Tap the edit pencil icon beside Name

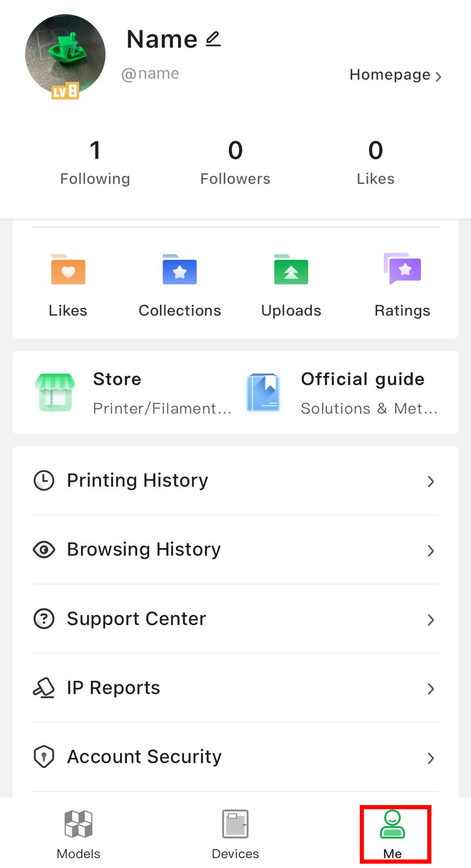pos(213,39)
